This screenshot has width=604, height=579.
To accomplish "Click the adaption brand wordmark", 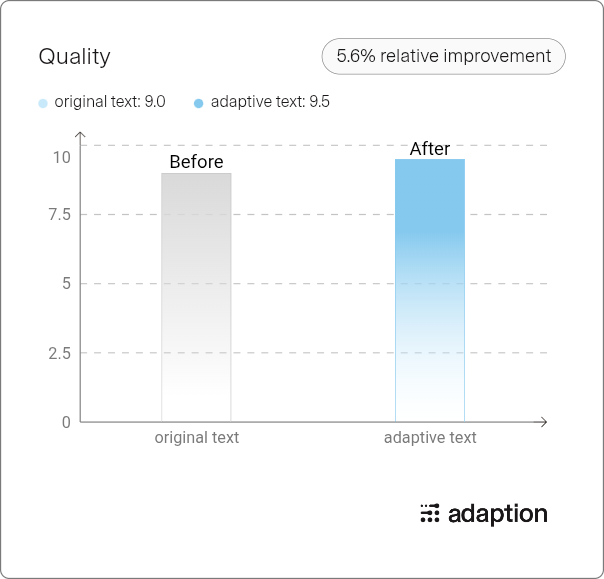I will pos(498,514).
